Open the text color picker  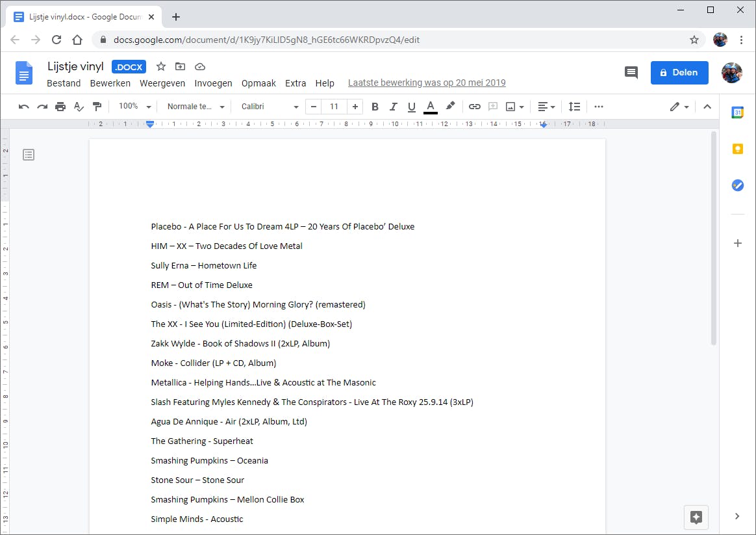(430, 107)
